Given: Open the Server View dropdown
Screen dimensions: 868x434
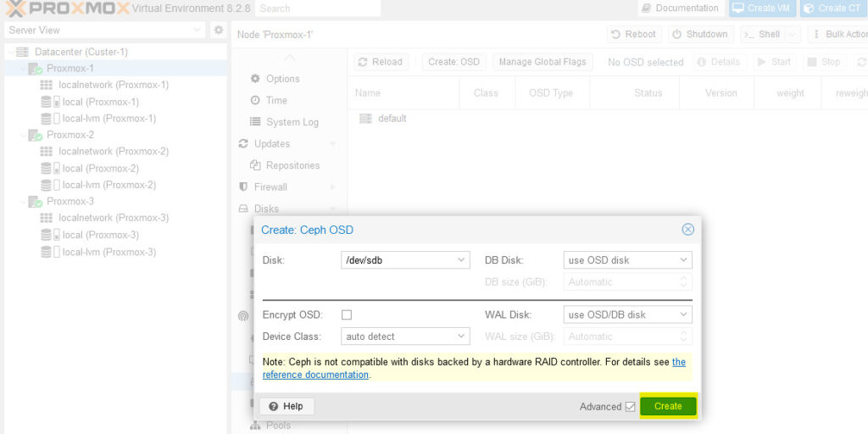Looking at the screenshot, I should coord(104,30).
